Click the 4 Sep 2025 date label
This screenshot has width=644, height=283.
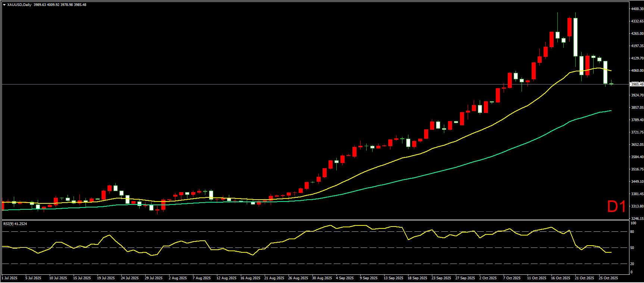(345, 278)
